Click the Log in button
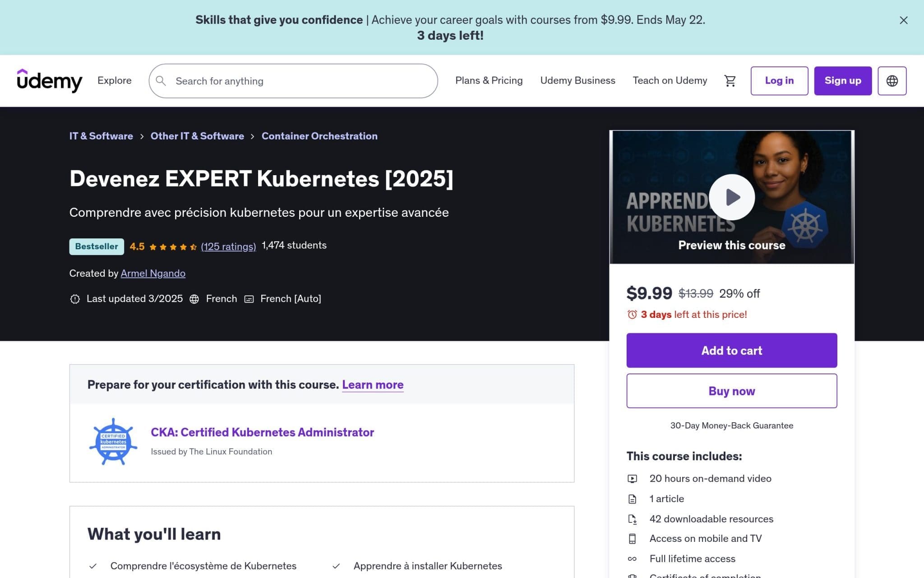This screenshot has height=578, width=924. pos(779,81)
